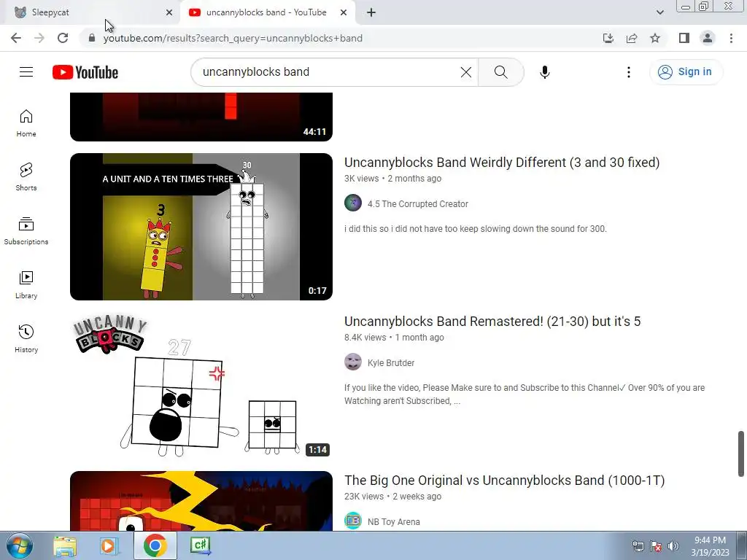The image size is (747, 560).
Task: Click browser Forward arrow
Action: click(x=39, y=38)
